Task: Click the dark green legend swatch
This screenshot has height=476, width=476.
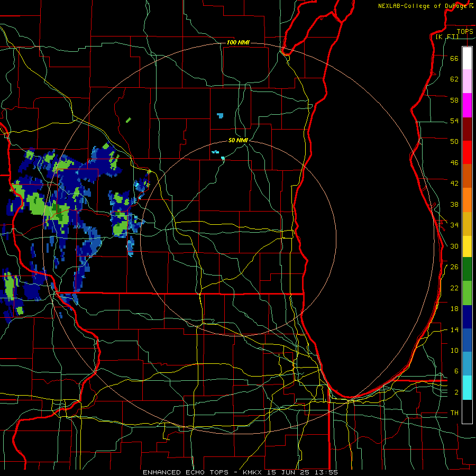Action: [x=467, y=269]
